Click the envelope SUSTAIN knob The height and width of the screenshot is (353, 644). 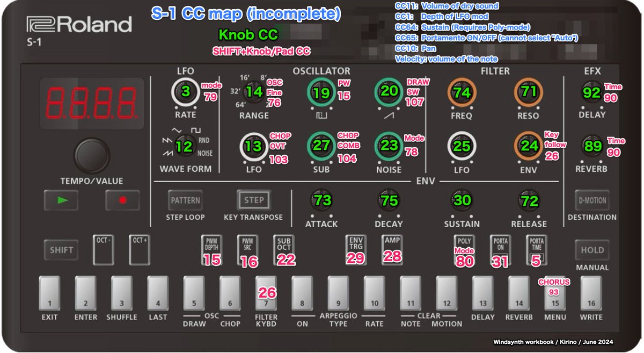tap(462, 201)
